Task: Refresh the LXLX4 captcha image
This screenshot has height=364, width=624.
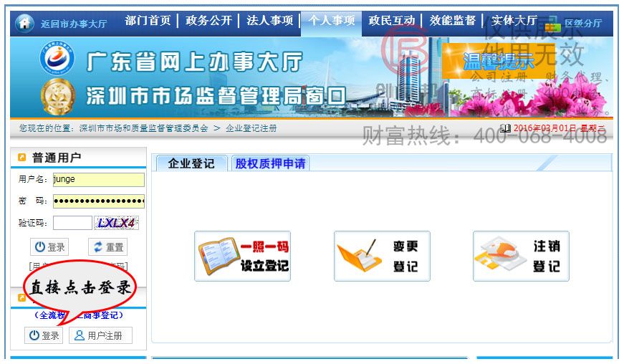Action: coord(116,223)
